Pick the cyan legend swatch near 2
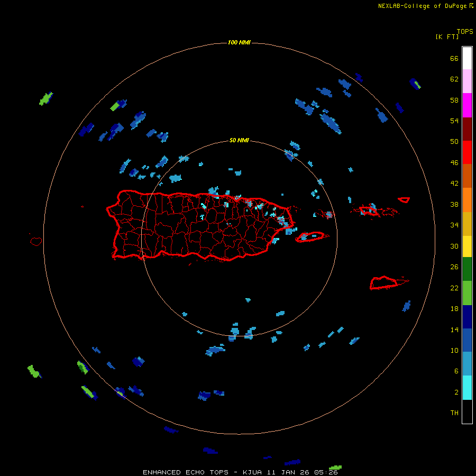Screen dimensions: 476x476 (467, 388)
